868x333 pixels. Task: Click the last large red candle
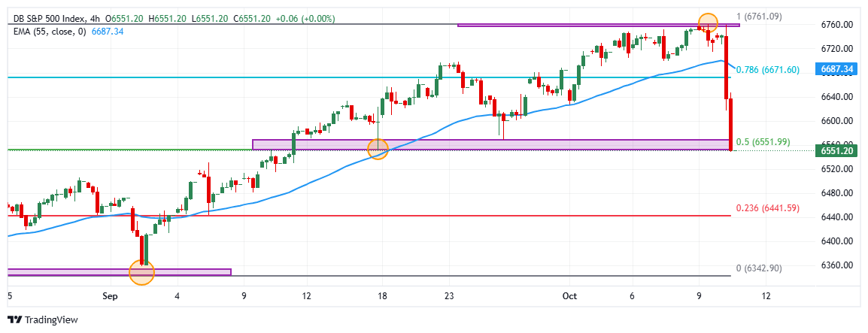tap(731, 124)
